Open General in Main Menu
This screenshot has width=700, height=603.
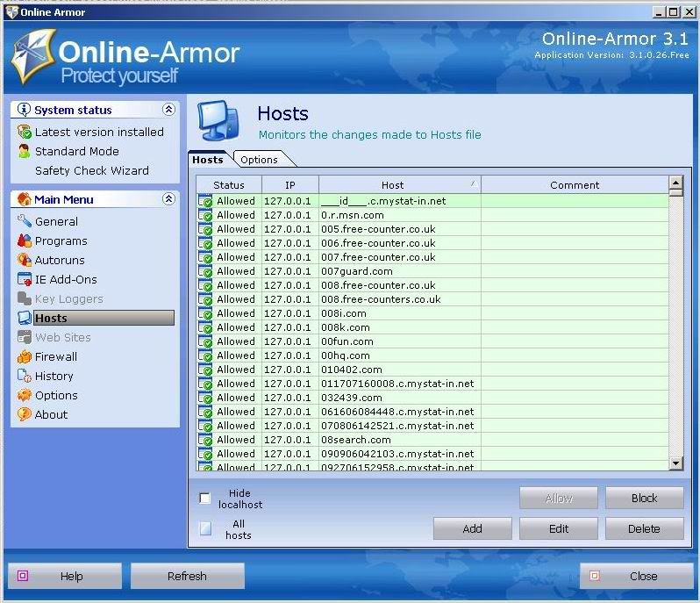pyautogui.click(x=56, y=221)
